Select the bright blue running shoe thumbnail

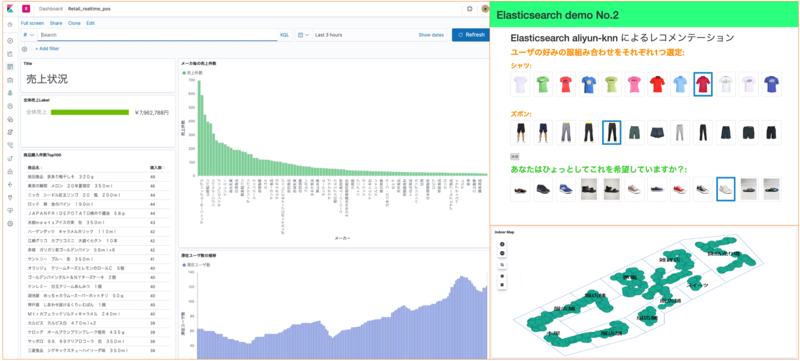[566, 189]
